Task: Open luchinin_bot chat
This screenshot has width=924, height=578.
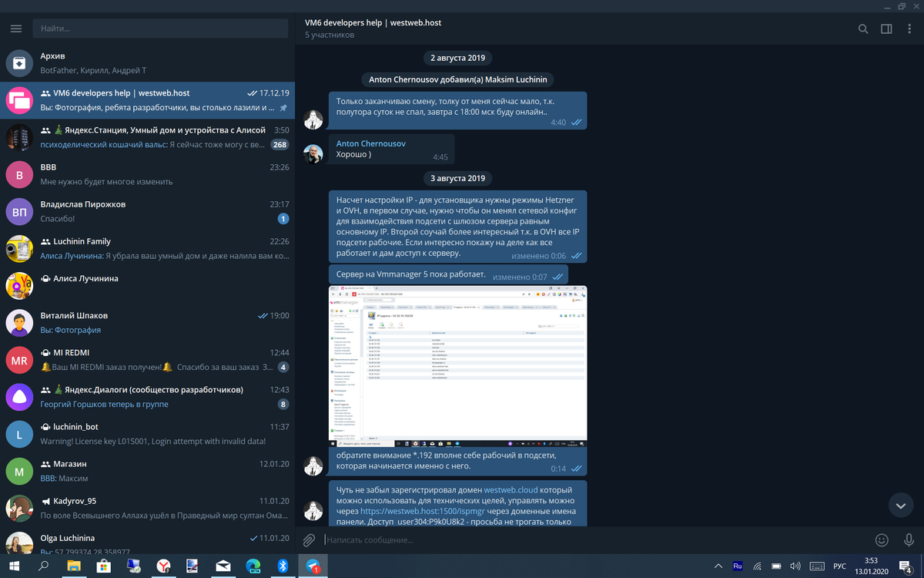Action: pos(147,433)
